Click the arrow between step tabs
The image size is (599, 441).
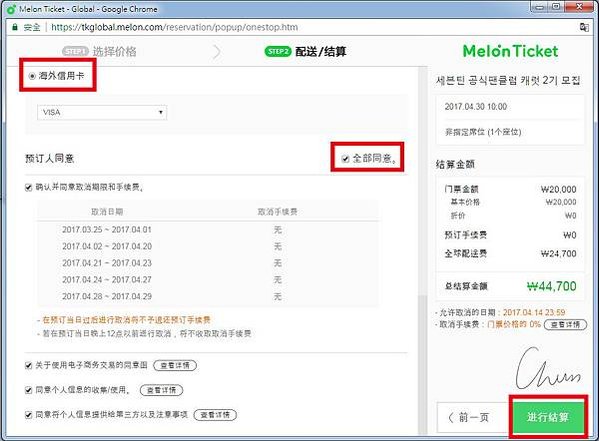[217, 52]
